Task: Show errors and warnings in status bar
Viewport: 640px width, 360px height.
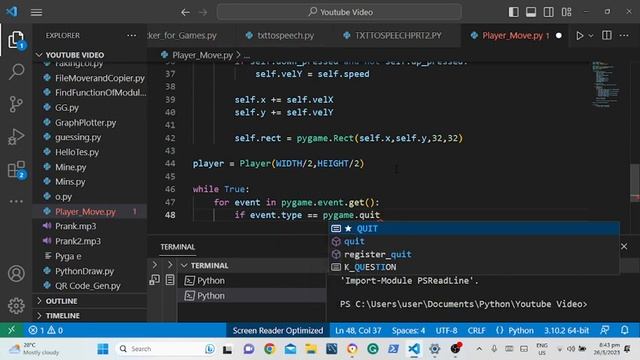Action: tap(45, 330)
